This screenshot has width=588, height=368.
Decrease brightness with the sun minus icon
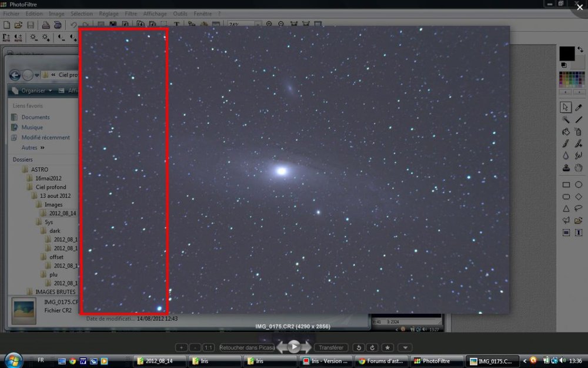pyautogui.click(x=34, y=38)
